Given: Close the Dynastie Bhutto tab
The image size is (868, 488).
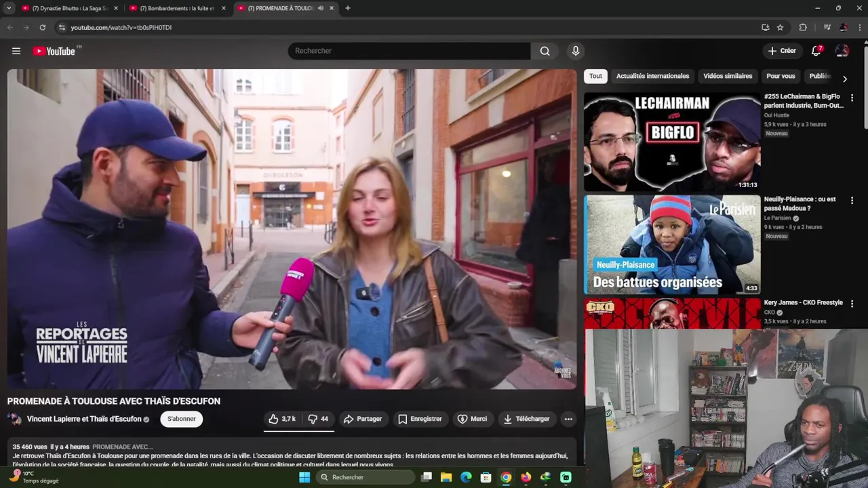Looking at the screenshot, I should click(x=116, y=8).
